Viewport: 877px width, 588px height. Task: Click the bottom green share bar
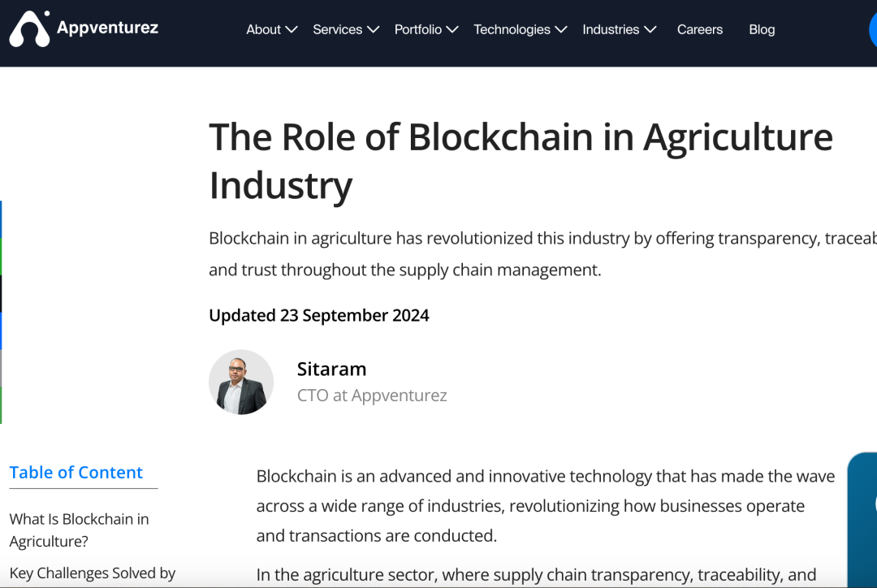[1, 405]
